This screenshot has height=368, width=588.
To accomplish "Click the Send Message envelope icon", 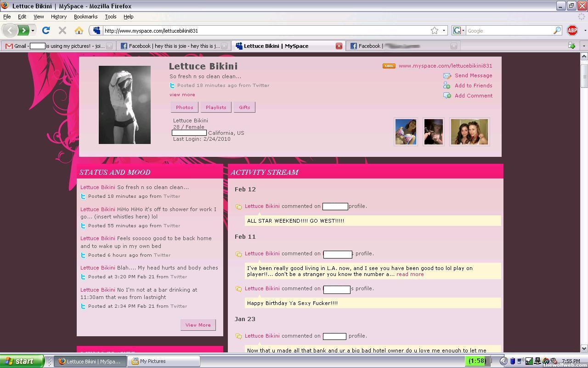I will tap(447, 76).
